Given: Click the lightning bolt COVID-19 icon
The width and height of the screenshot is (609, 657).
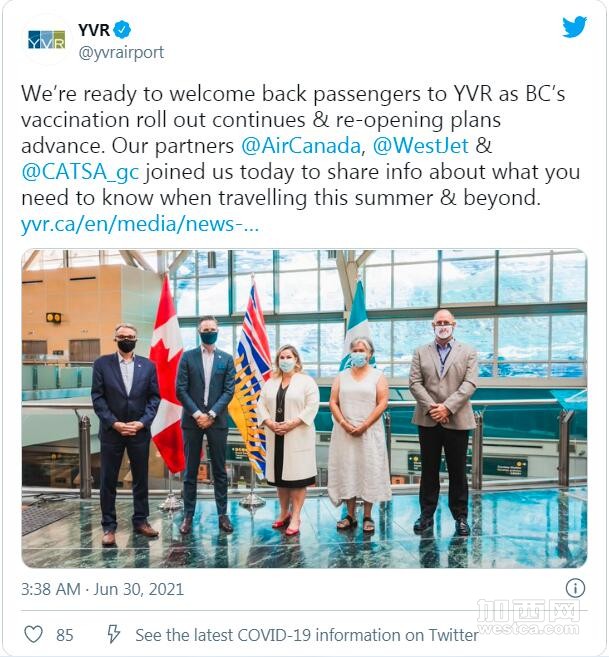Looking at the screenshot, I should click(x=113, y=634).
